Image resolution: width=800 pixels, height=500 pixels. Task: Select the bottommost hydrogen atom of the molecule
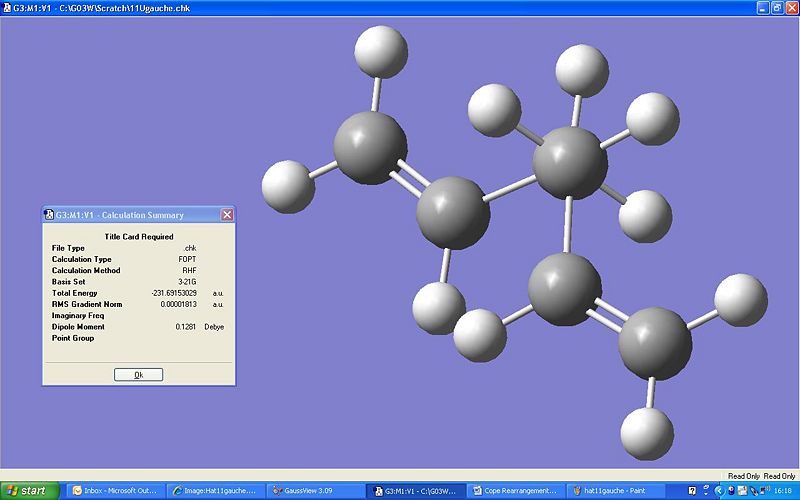click(648, 432)
